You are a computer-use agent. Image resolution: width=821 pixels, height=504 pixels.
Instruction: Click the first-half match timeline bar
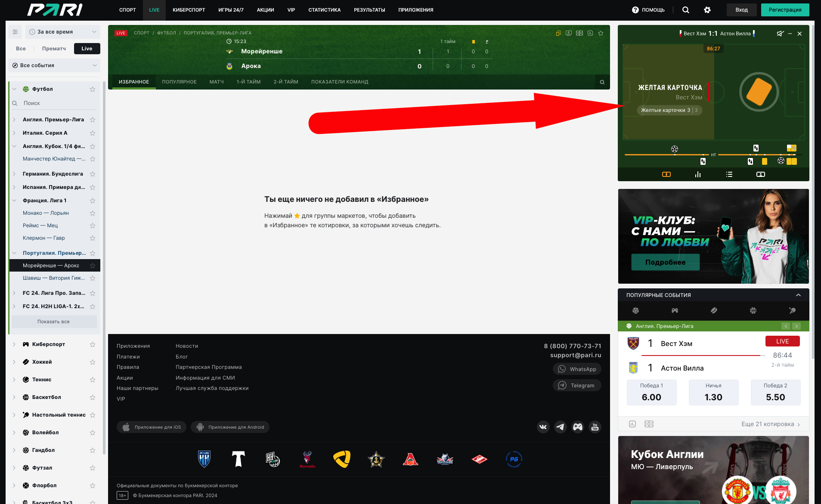[x=666, y=155]
